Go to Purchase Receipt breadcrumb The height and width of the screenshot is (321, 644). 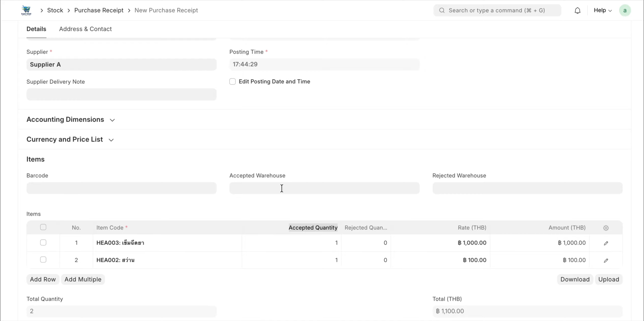(99, 10)
